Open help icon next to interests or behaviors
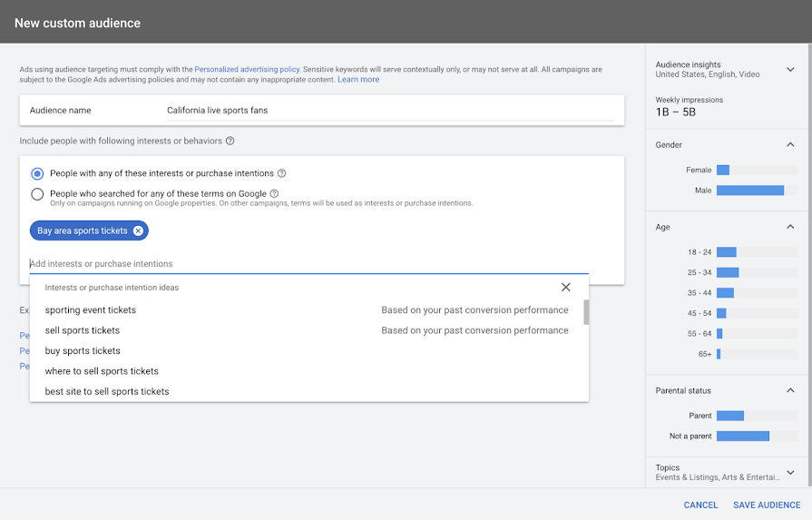This screenshot has width=812, height=520. click(x=230, y=141)
